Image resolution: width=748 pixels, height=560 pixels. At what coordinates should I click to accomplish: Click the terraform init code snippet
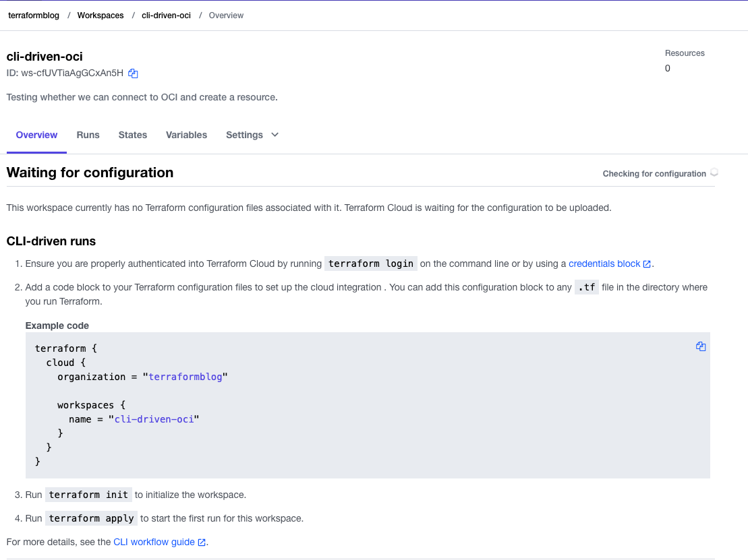(88, 495)
